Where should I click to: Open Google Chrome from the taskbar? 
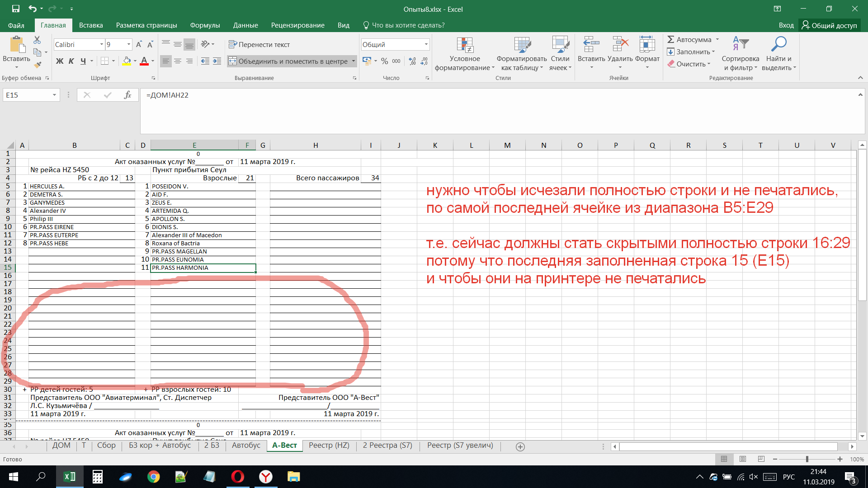pos(154,477)
